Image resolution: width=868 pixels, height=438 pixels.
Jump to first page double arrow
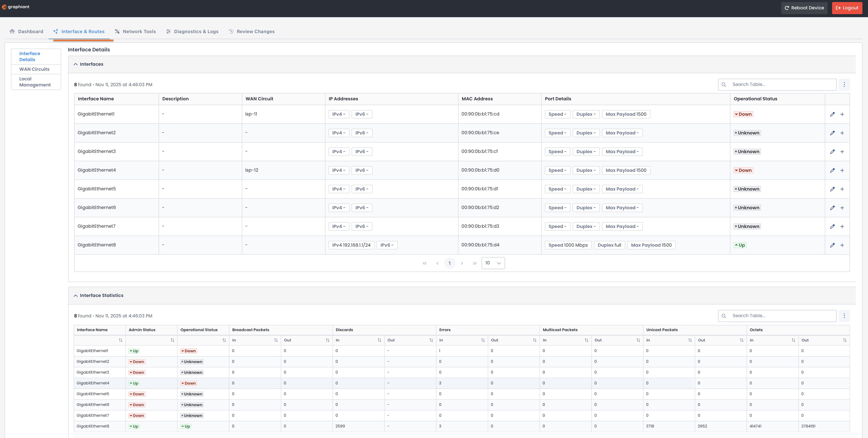[x=425, y=263]
